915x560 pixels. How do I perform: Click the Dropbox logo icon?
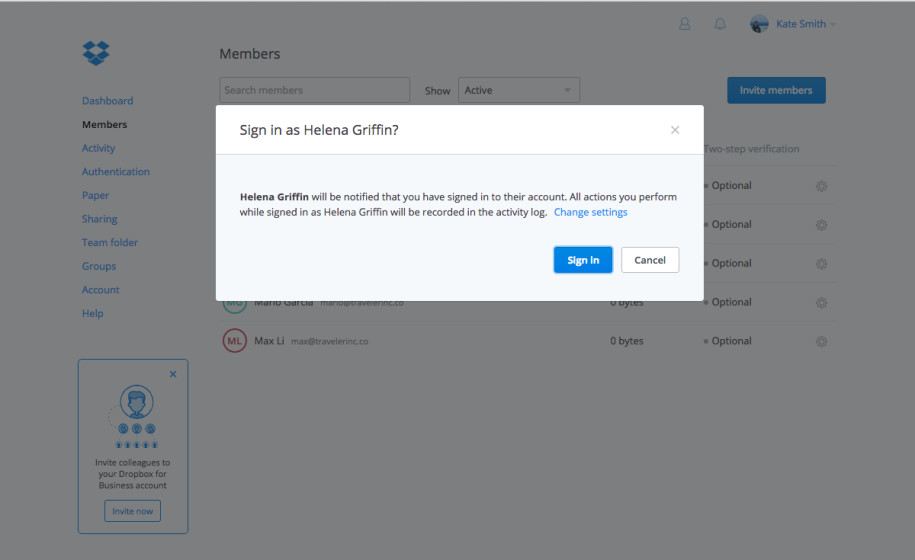pyautogui.click(x=96, y=53)
